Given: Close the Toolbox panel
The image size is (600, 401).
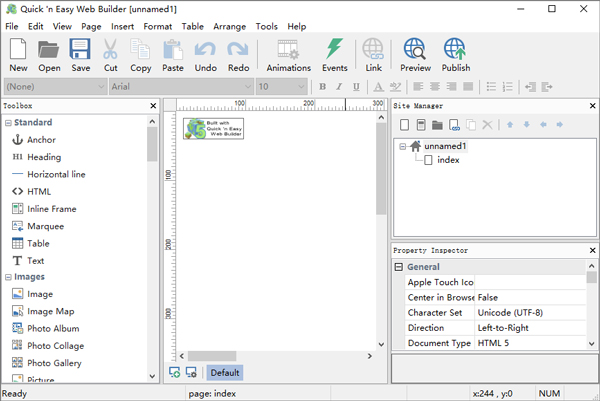Looking at the screenshot, I should [x=153, y=106].
